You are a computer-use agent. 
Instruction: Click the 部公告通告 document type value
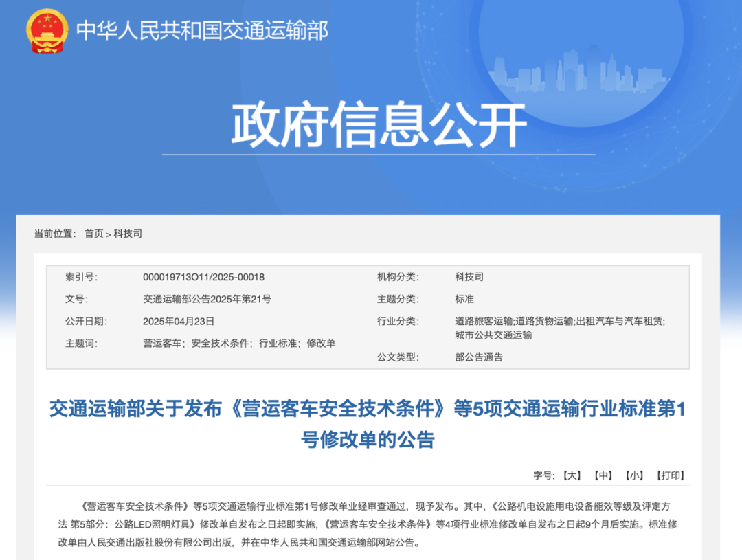pyautogui.click(x=481, y=357)
